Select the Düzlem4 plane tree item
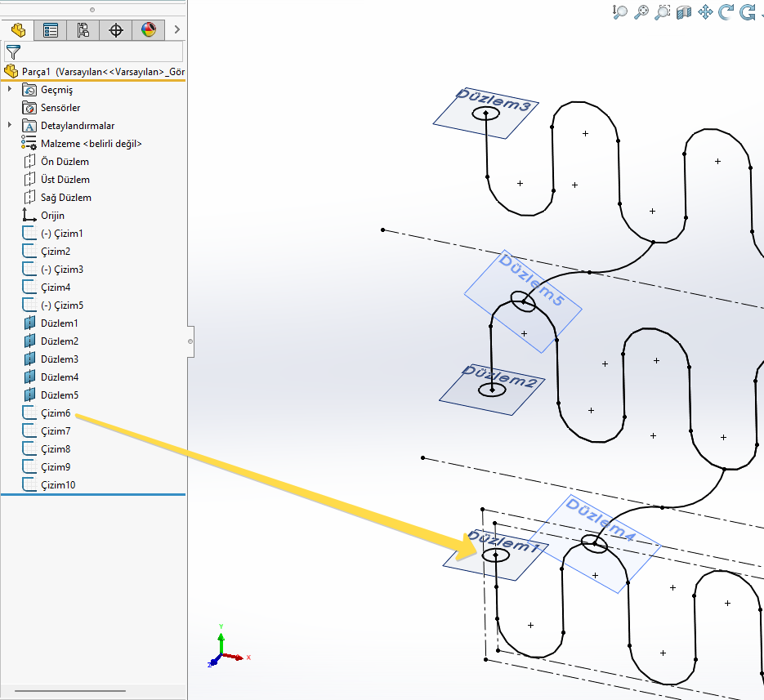This screenshot has height=700, width=764. (59, 377)
